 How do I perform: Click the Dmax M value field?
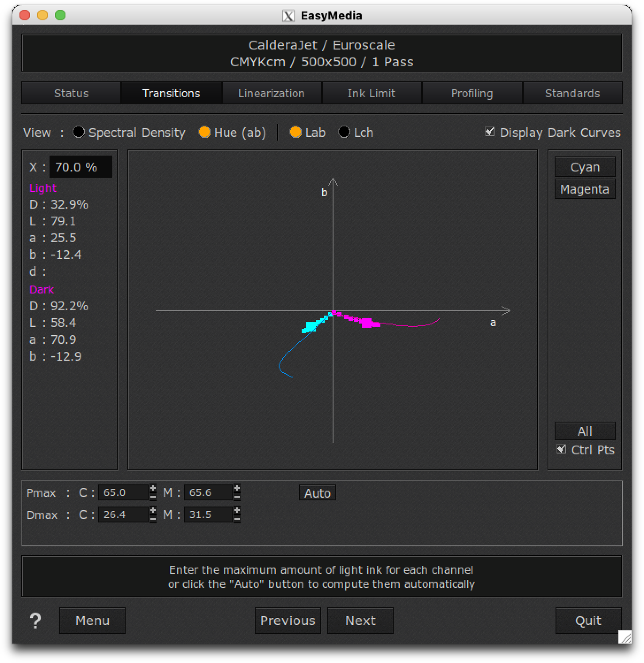(208, 514)
